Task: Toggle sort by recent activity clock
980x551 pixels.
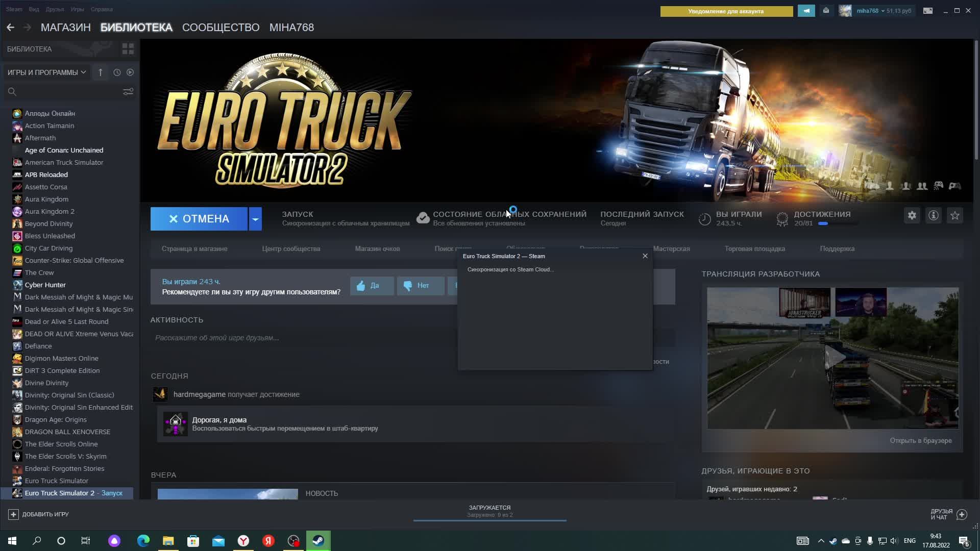Action: (117, 72)
